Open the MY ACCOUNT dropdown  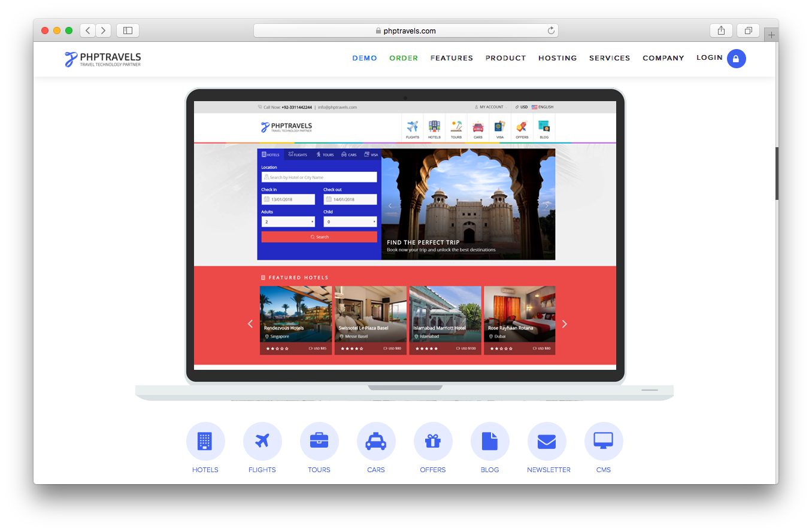(x=490, y=107)
